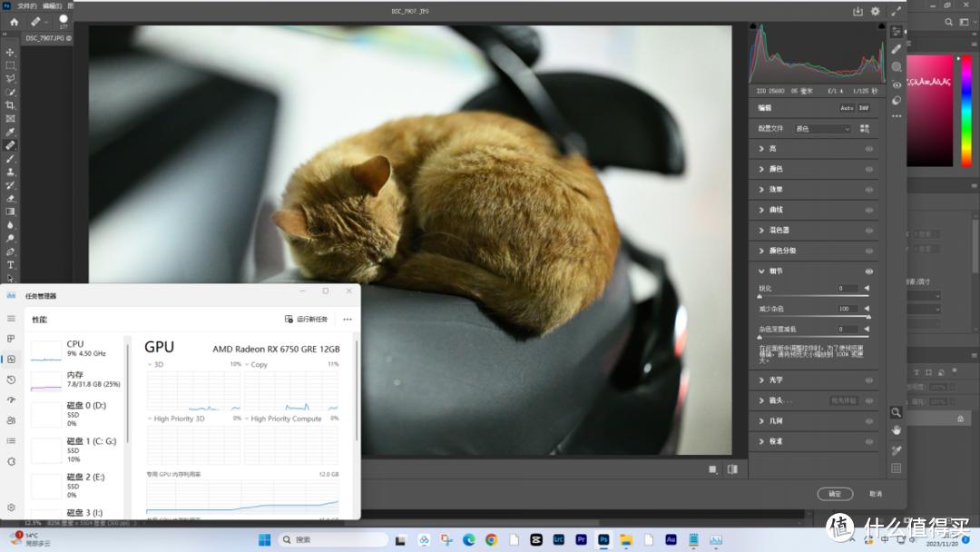This screenshot has width=980, height=552.
Task: Toggle visibility eye for 混色器 panel
Action: click(868, 231)
